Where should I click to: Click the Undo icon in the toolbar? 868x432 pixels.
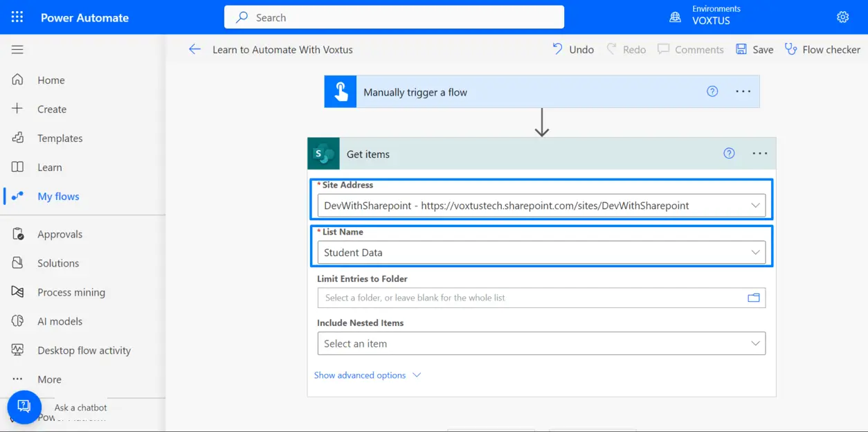[559, 49]
